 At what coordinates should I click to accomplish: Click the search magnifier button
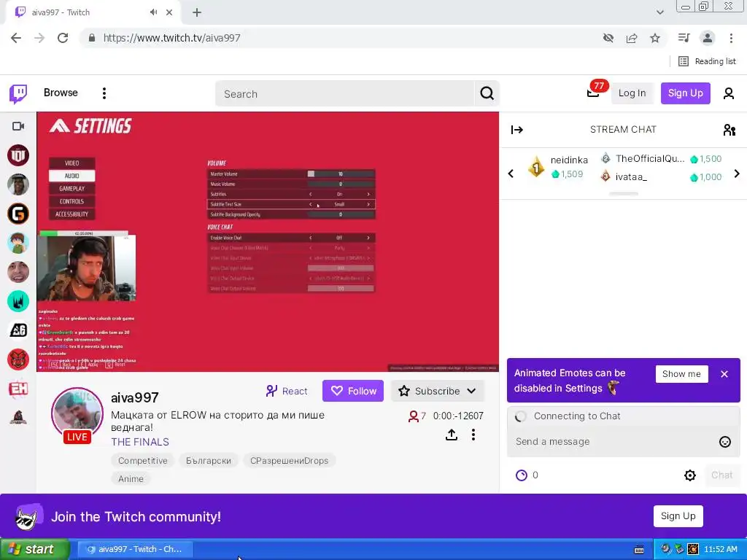(x=487, y=93)
